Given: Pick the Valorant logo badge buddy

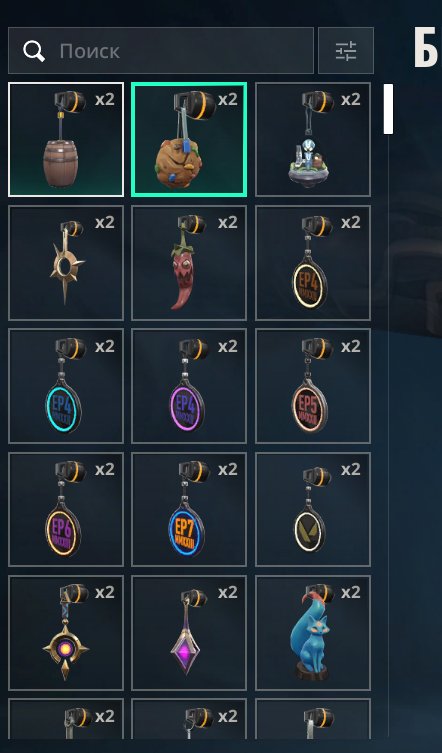Looking at the screenshot, I should coord(313,510).
